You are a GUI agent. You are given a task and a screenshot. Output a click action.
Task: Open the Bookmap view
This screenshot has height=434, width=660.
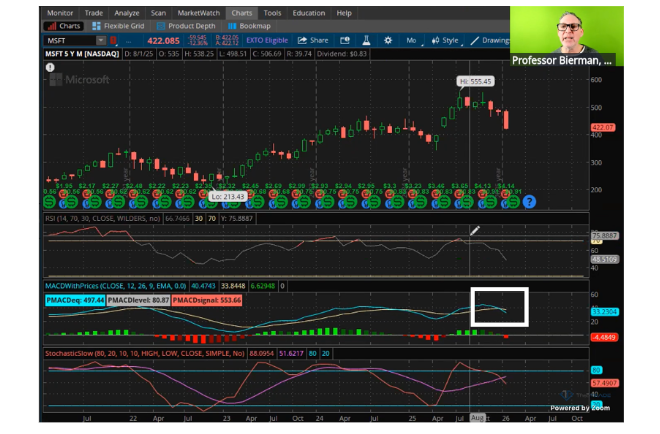(249, 26)
